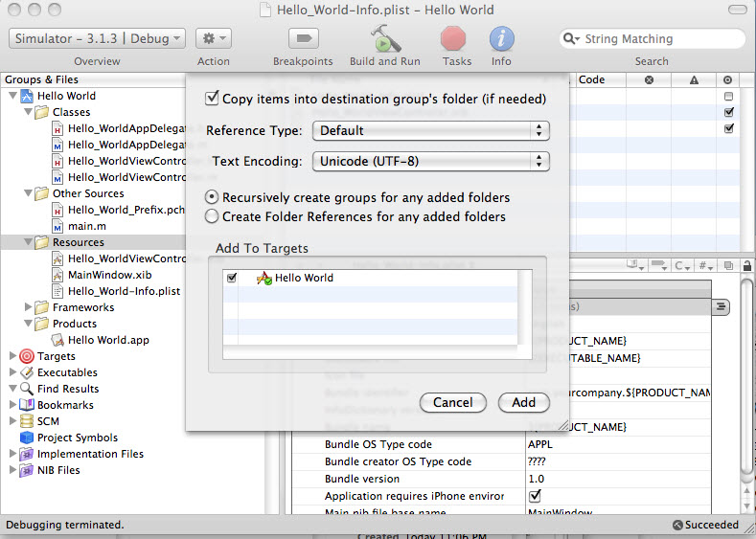
Task: Expand the Executables group
Action: (x=13, y=372)
